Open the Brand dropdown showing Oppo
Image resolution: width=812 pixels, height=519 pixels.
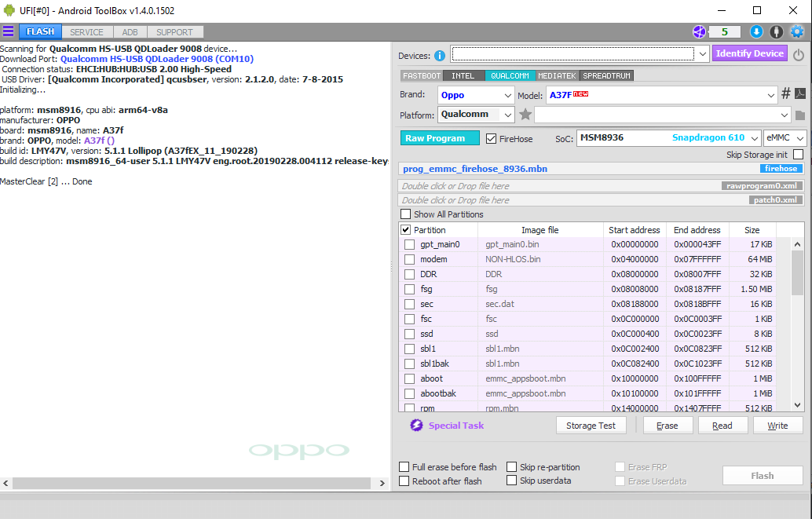[476, 95]
